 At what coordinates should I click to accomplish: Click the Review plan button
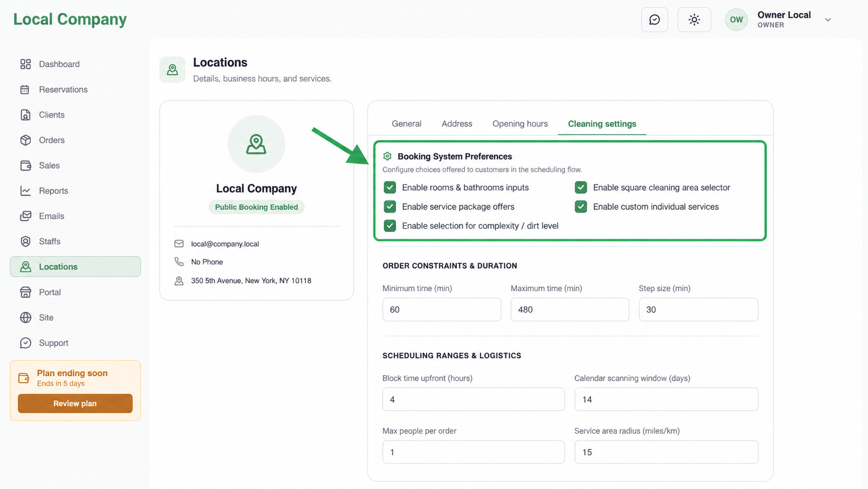(x=75, y=403)
